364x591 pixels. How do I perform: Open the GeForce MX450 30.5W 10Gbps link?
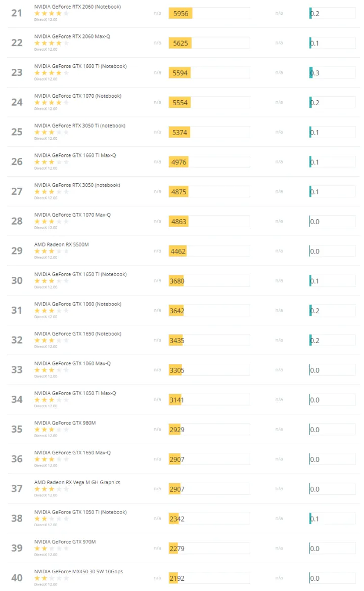click(x=78, y=571)
